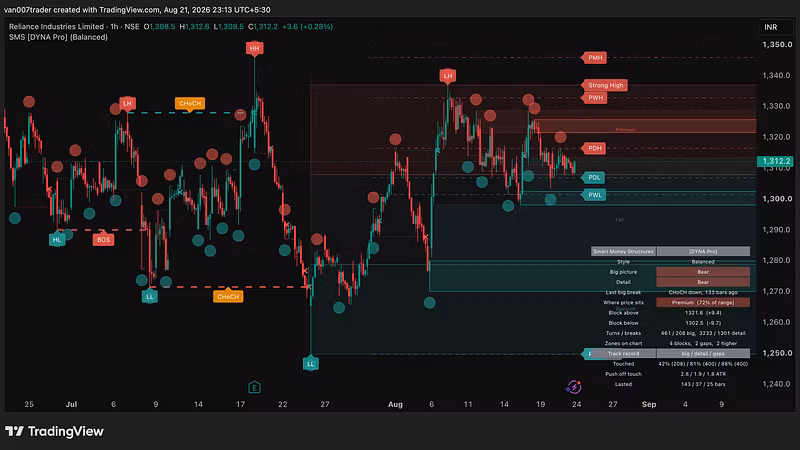This screenshot has height=450, width=800.
Task: Click the earnings 'E' icon on time axis
Action: pos(255,388)
